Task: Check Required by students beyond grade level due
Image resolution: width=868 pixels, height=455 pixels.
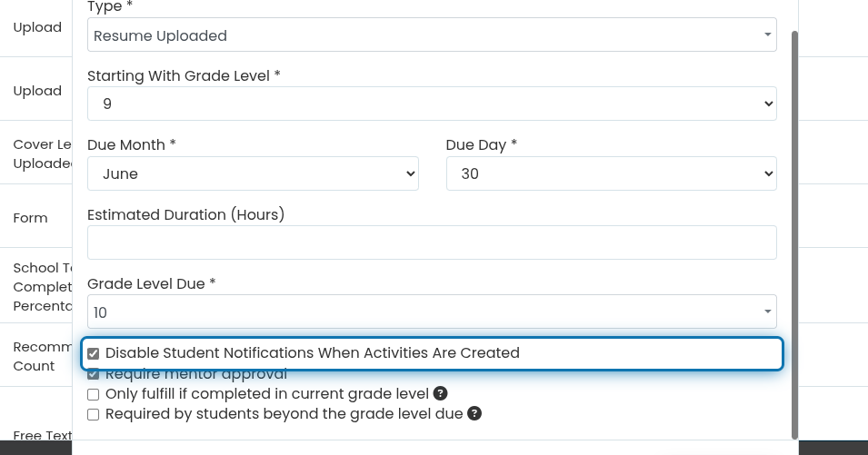Action: tap(93, 414)
